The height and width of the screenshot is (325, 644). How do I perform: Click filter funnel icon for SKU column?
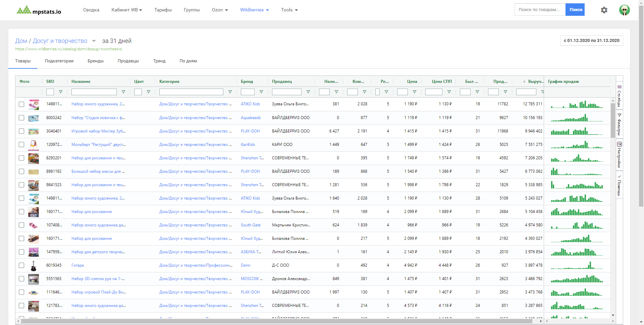61,92
